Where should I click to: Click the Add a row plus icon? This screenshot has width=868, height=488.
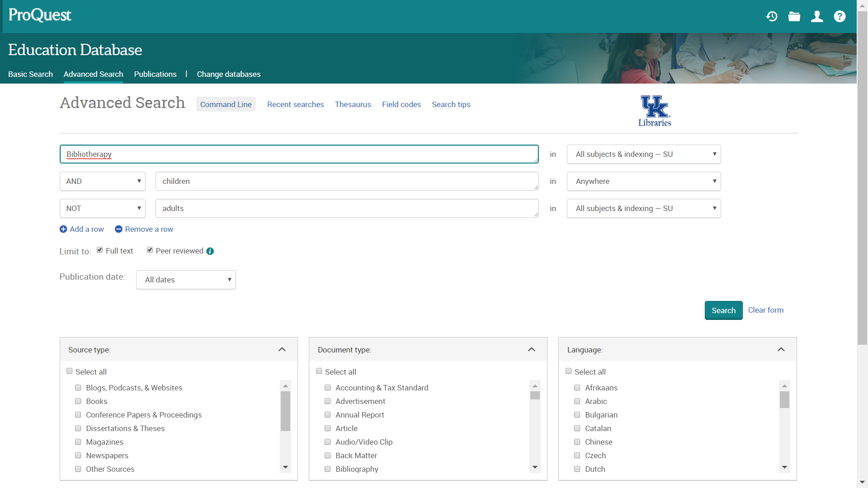(x=63, y=229)
